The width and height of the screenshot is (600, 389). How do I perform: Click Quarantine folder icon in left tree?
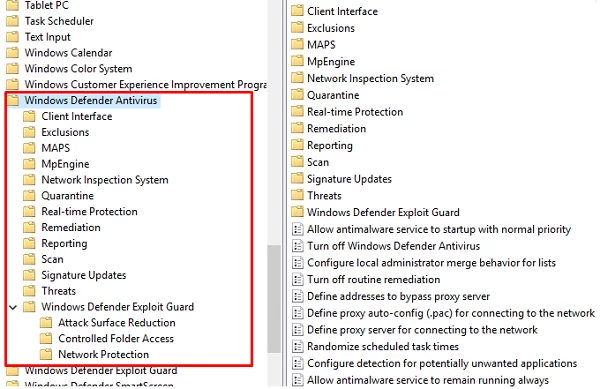(29, 196)
